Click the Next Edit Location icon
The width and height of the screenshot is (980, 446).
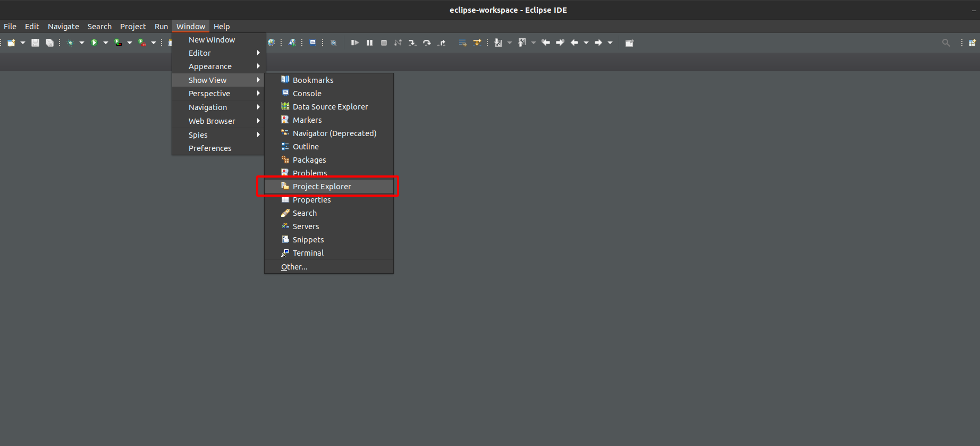coord(560,43)
